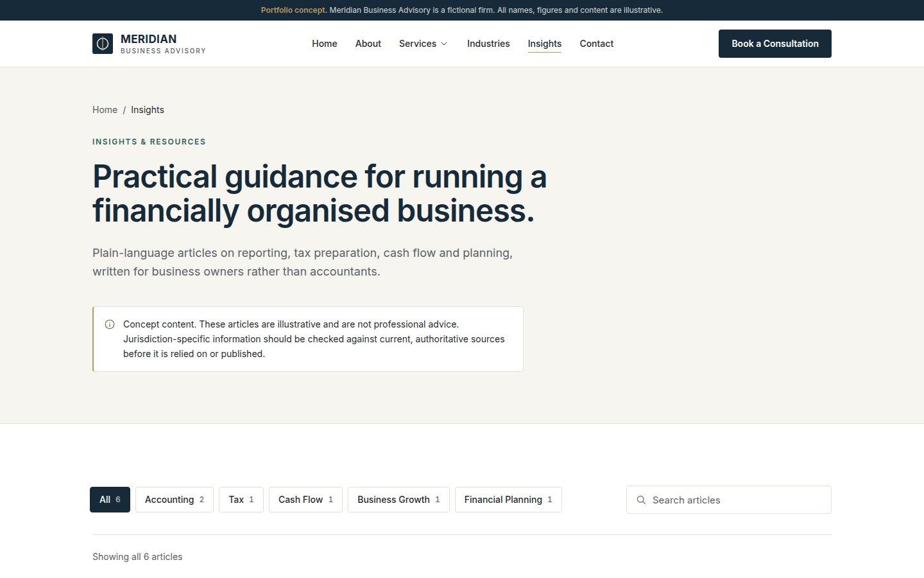This screenshot has height=578, width=924.
Task: Click the 'Showing all 6 articles' text
Action: tap(137, 557)
